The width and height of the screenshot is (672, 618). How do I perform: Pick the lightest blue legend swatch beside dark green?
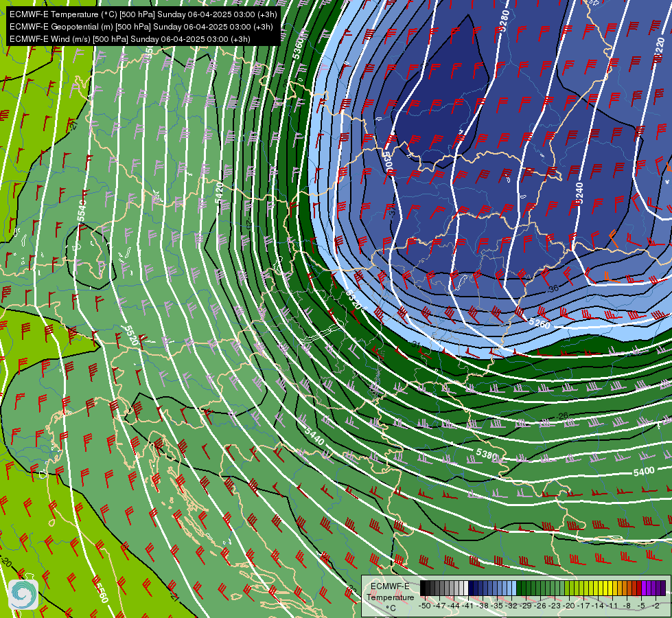(514, 588)
